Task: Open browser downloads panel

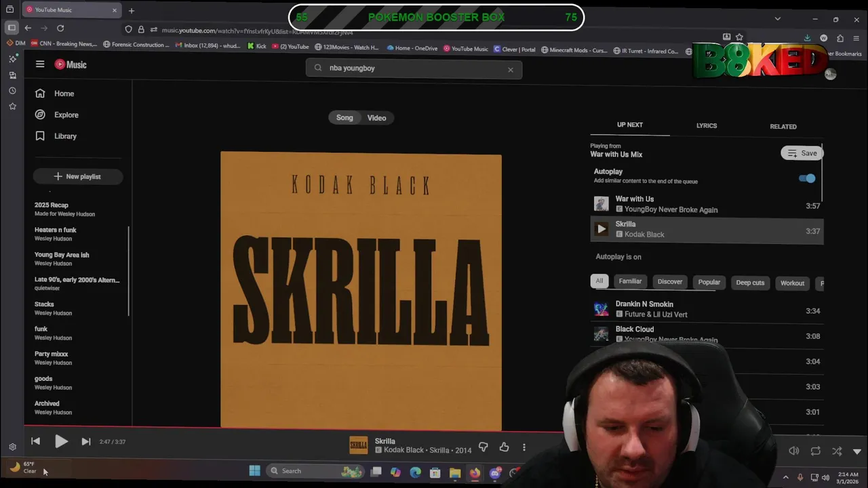Action: coord(807,38)
